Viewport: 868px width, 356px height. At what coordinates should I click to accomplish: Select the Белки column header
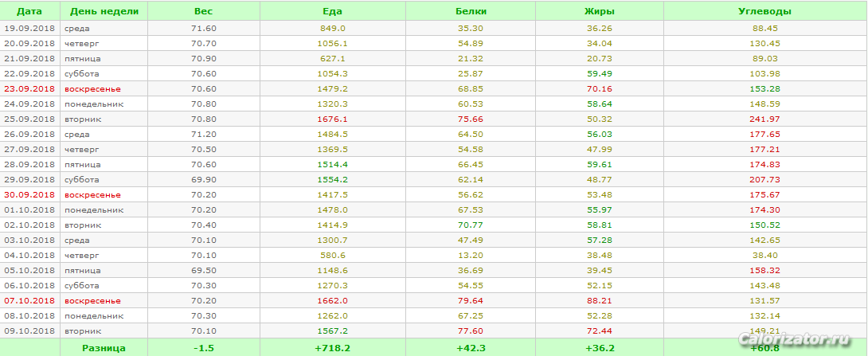pos(471,11)
